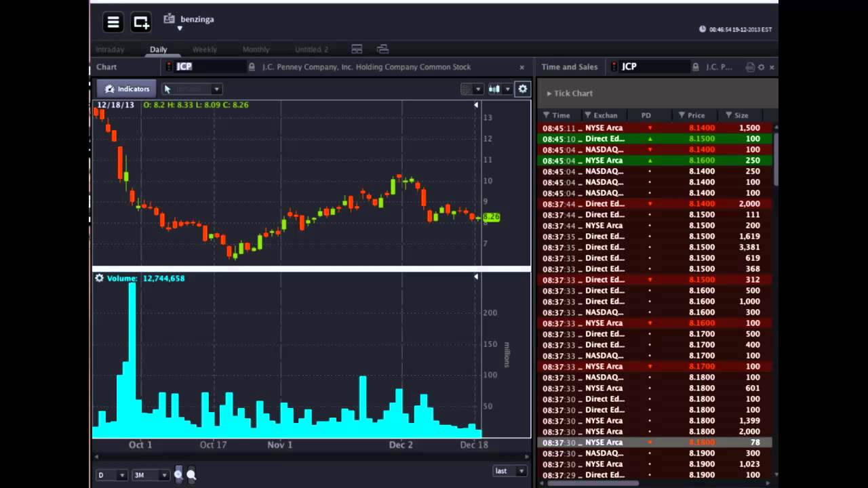This screenshot has width=868, height=488.
Task: Click the J.C. Penney company name text
Action: coord(366,67)
